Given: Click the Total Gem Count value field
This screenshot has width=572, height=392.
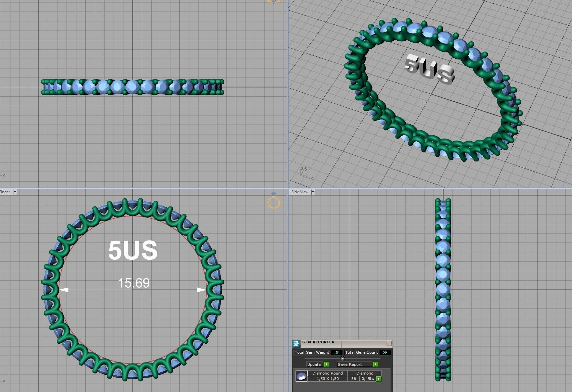Looking at the screenshot, I should 385,353.
